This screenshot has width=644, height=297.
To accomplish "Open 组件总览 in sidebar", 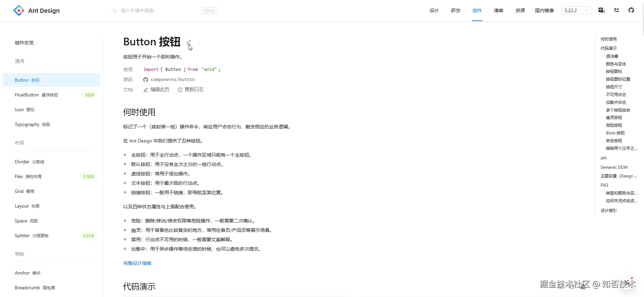I will click(x=24, y=43).
